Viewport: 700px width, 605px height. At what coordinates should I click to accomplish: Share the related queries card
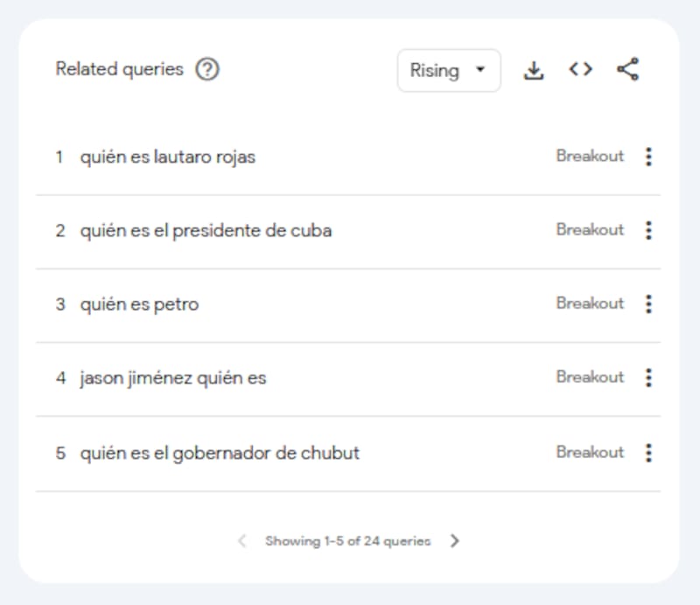click(x=627, y=70)
